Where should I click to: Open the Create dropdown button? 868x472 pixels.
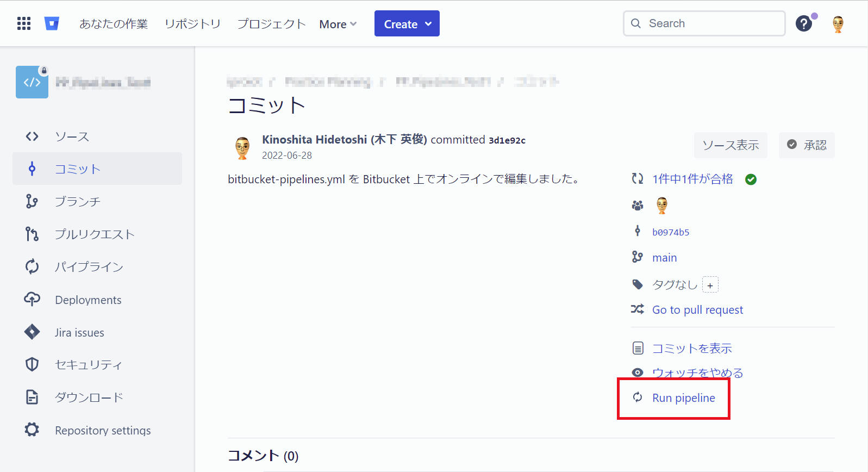(x=407, y=24)
